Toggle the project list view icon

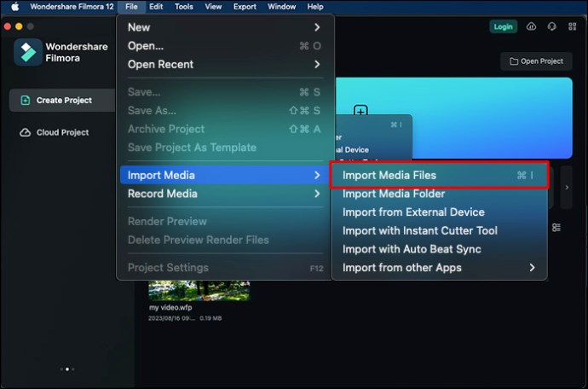tap(556, 228)
